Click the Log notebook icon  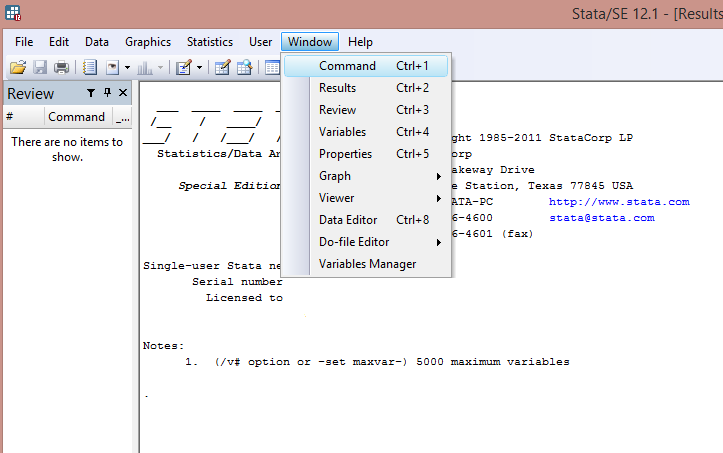(89, 67)
